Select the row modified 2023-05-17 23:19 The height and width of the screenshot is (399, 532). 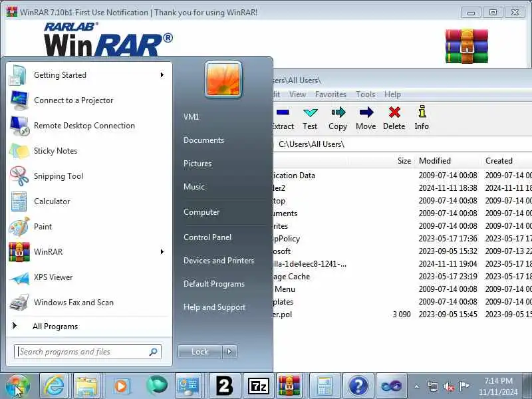(x=402, y=277)
